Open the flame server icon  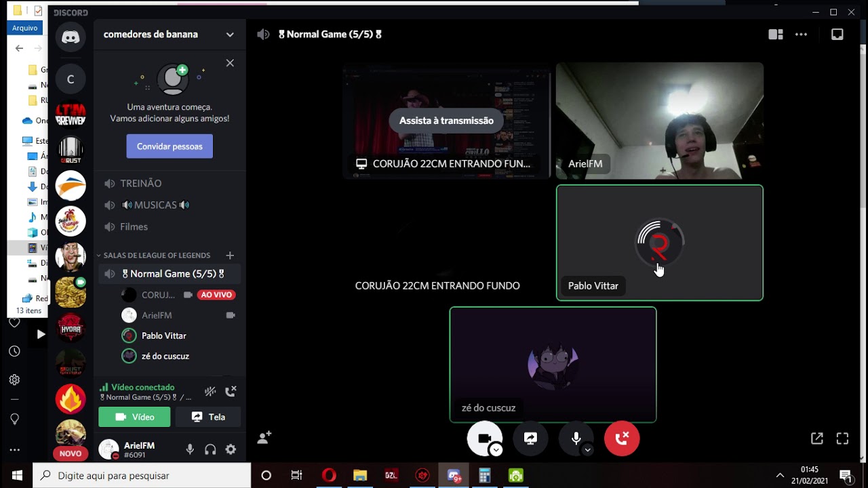(x=71, y=399)
